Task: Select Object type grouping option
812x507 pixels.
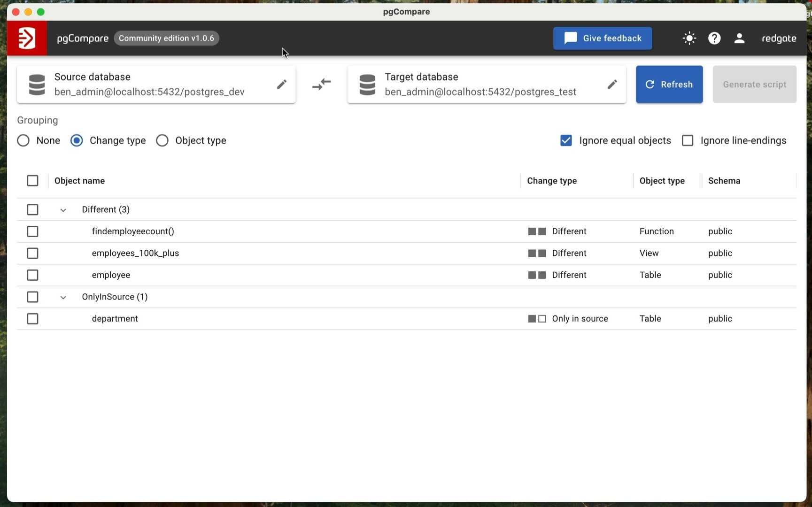Action: pos(162,140)
